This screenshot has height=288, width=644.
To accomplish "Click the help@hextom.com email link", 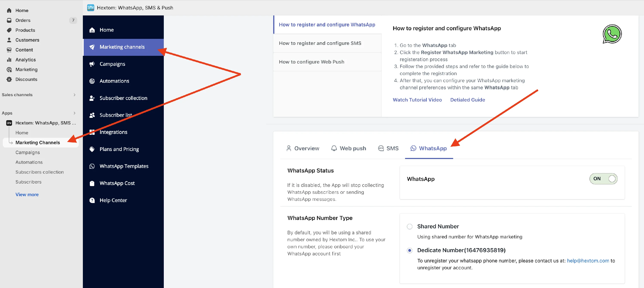I will point(588,261).
